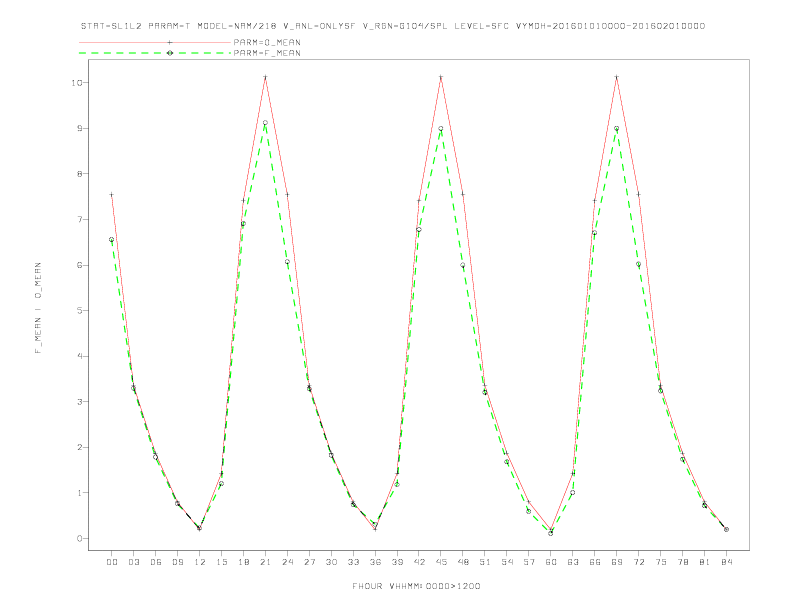
Task: Click the y-axis label F_MEAN | O_MEAN
Action: (38, 308)
